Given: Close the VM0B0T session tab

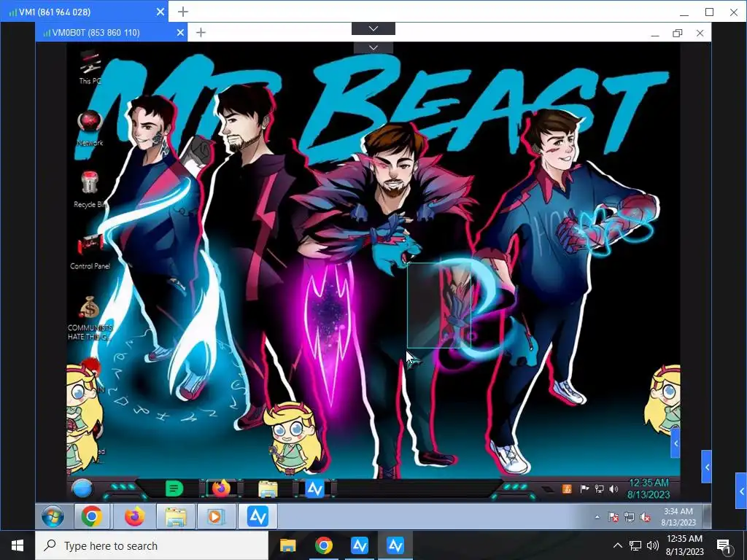Looking at the screenshot, I should pos(180,32).
